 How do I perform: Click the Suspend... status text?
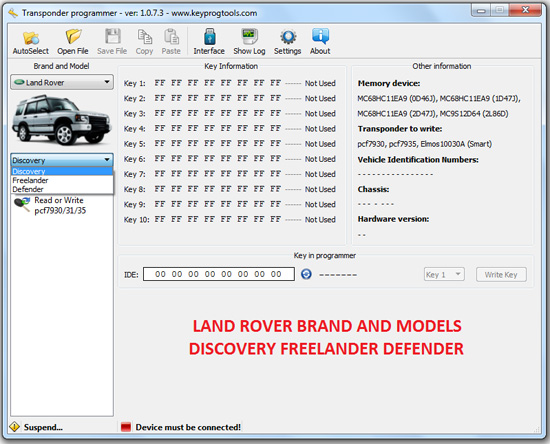click(x=43, y=427)
